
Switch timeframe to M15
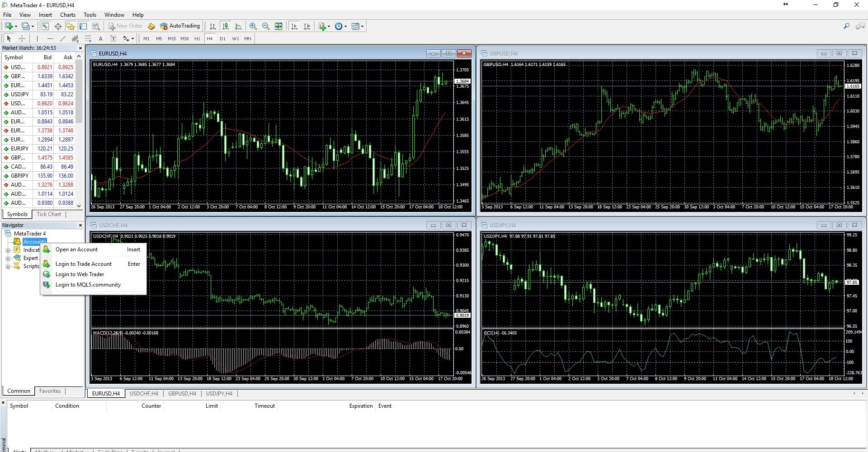(x=172, y=38)
